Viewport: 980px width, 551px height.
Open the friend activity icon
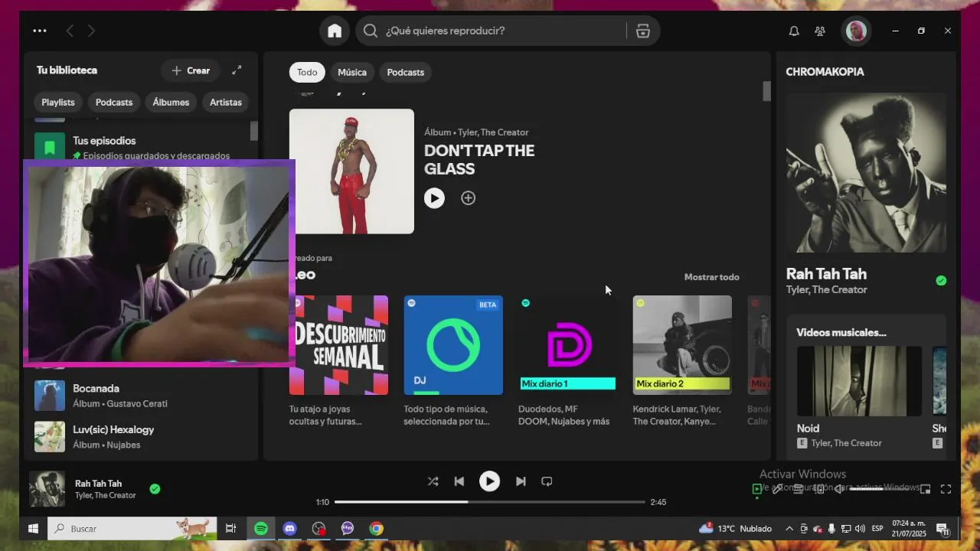pyautogui.click(x=820, y=31)
